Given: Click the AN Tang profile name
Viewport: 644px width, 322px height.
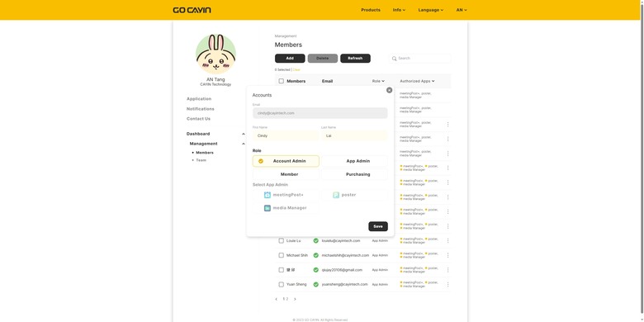Looking at the screenshot, I should pos(215,79).
